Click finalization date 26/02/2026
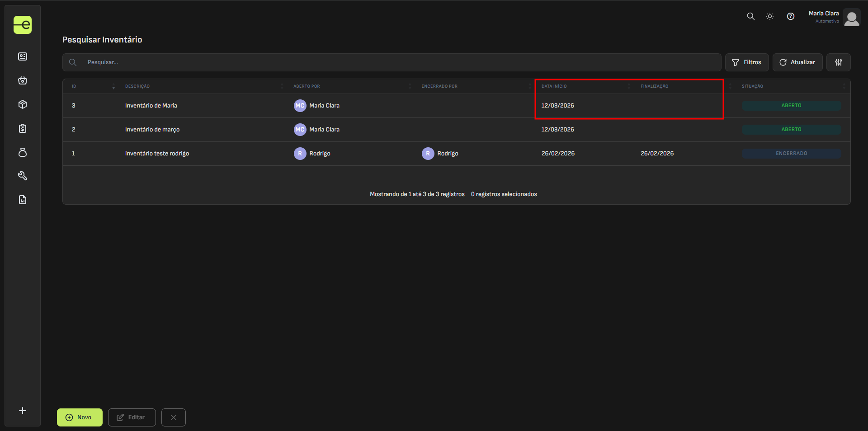The width and height of the screenshot is (868, 431). click(x=657, y=154)
